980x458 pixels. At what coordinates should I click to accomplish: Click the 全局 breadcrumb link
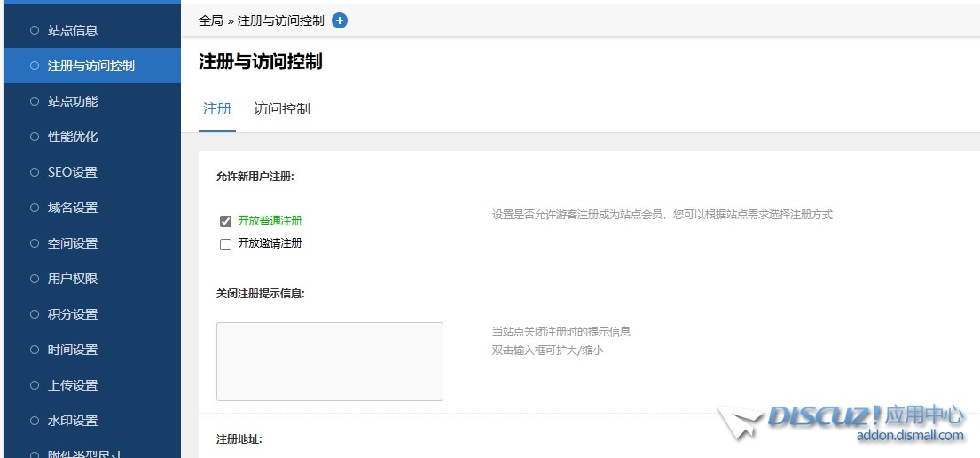tap(211, 20)
